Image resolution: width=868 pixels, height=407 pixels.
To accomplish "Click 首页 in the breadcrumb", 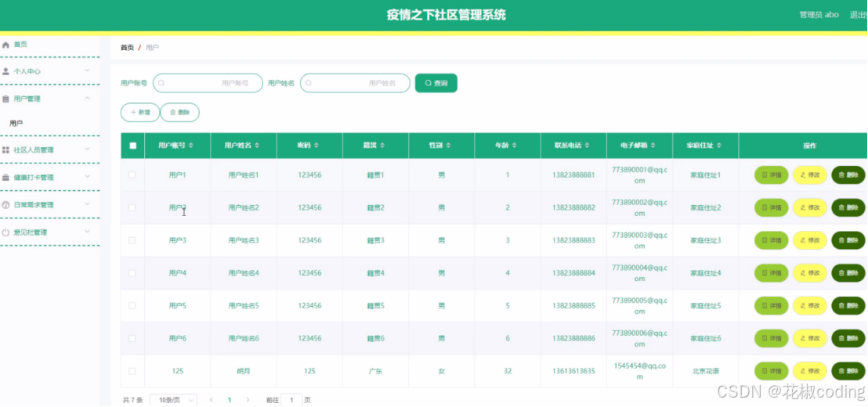I will (128, 48).
